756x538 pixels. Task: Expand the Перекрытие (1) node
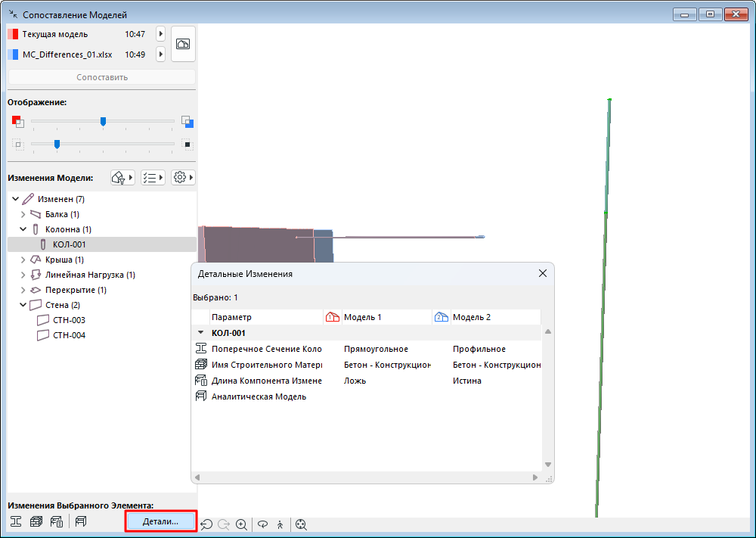pos(23,290)
